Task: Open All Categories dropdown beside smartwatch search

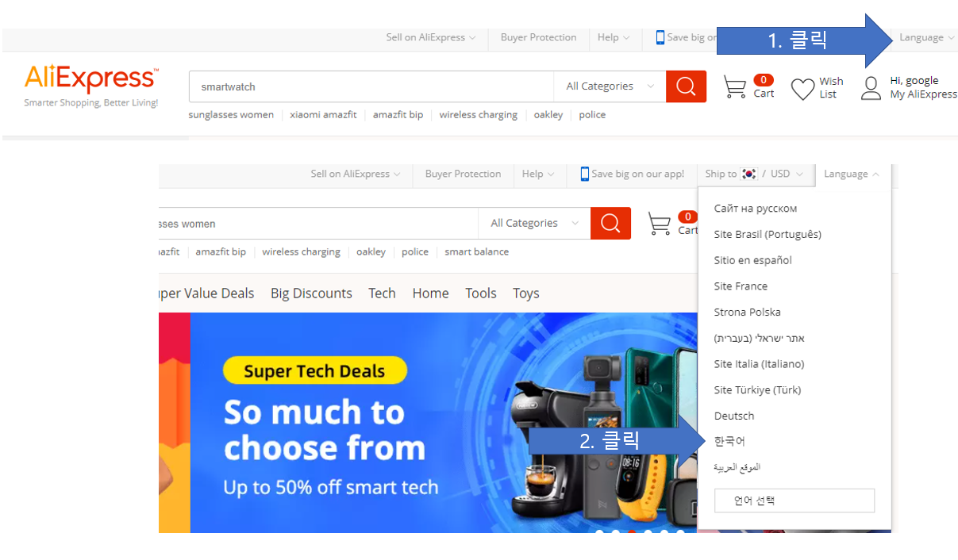Action: tap(610, 86)
